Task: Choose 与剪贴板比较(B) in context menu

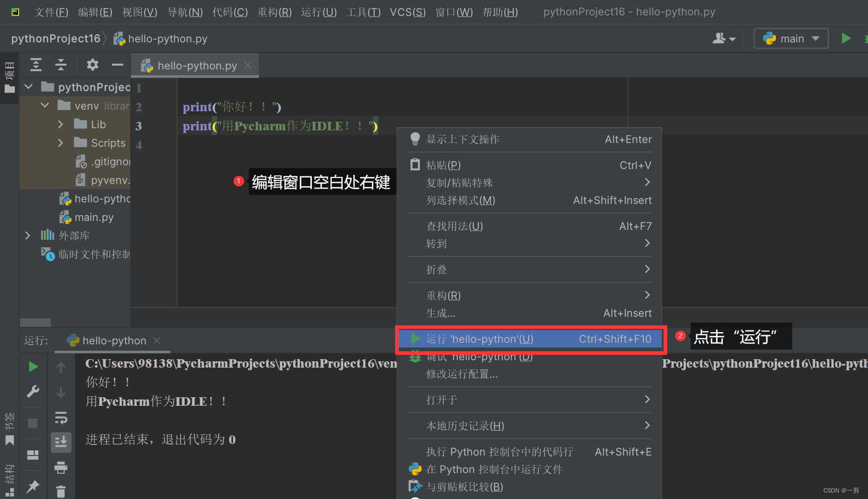Action: tap(530, 486)
